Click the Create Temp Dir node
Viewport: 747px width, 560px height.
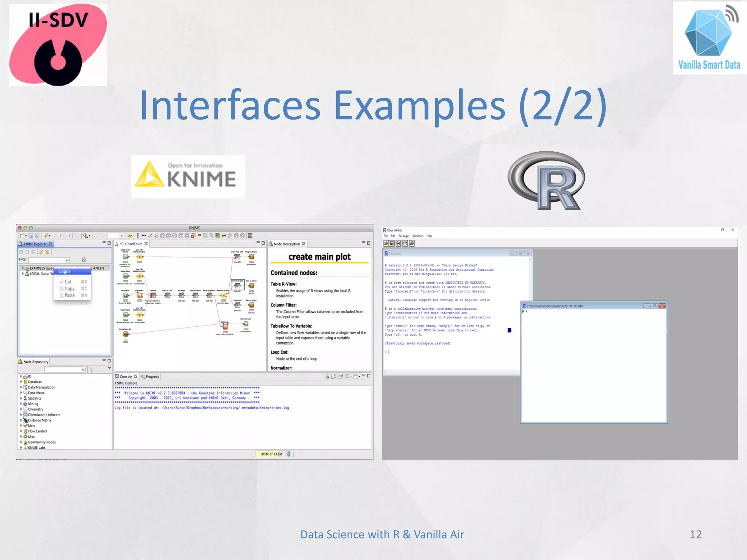point(125,334)
